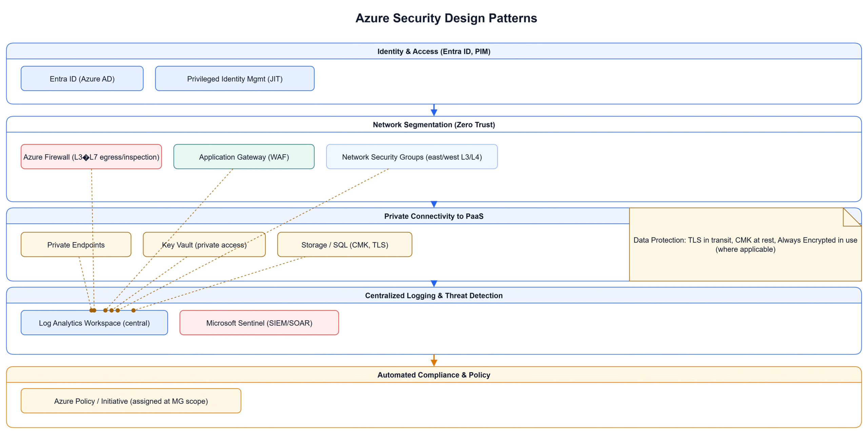Select the Azure Policy / Initiative node
This screenshot has height=434, width=868.
[131, 401]
